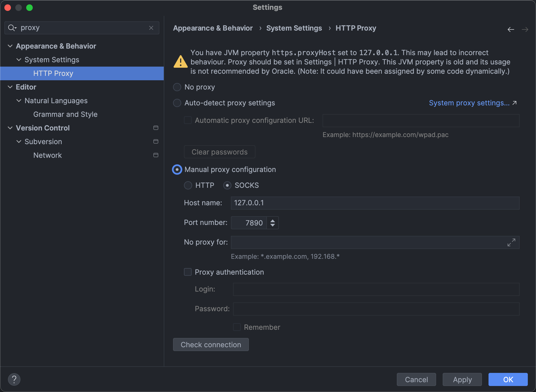Open the help question mark icon
The image size is (536, 392).
pos(14,379)
